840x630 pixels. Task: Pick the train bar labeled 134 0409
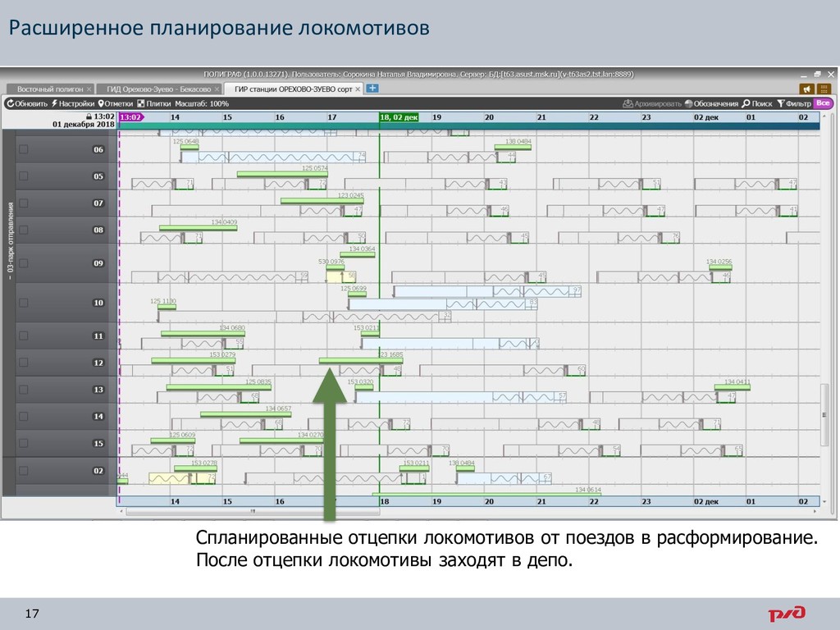tap(199, 228)
